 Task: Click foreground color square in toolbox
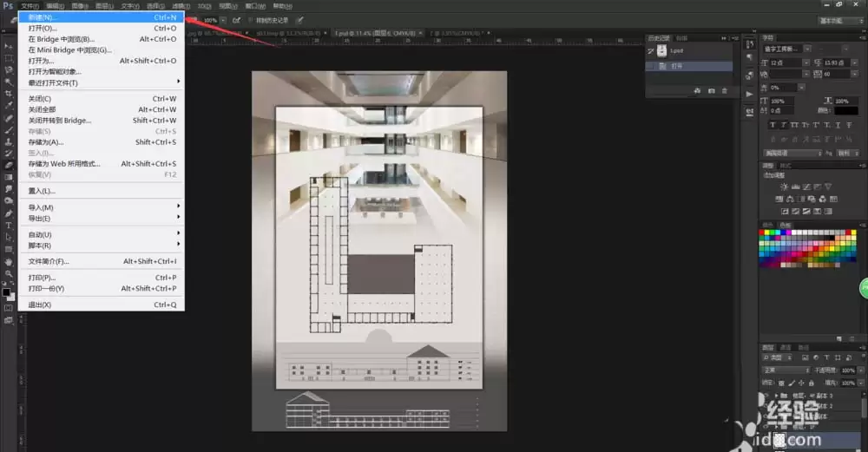(x=6, y=292)
